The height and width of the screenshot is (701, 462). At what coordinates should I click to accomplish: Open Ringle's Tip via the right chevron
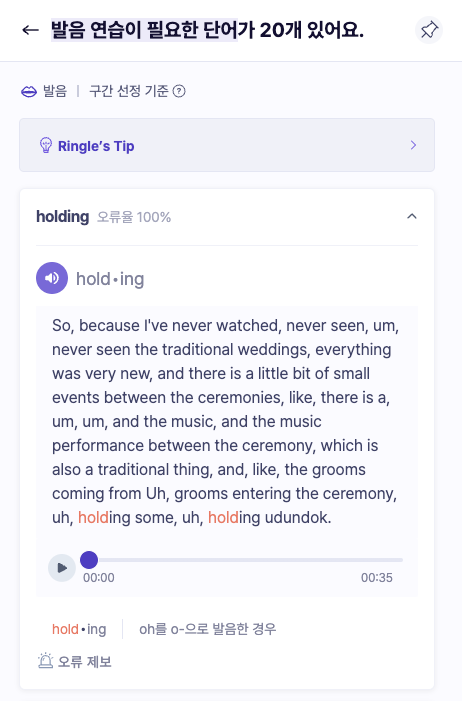[413, 145]
